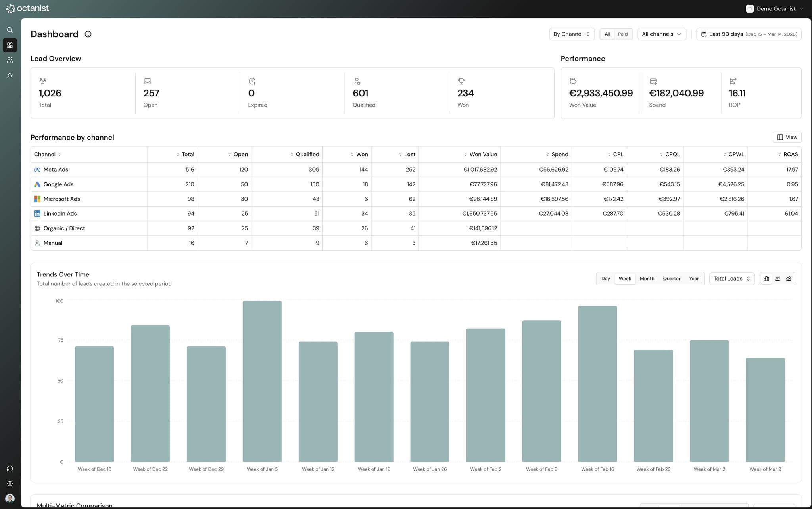Open the history clock icon in sidebar
Viewport: 812px width, 509px height.
pos(10,469)
